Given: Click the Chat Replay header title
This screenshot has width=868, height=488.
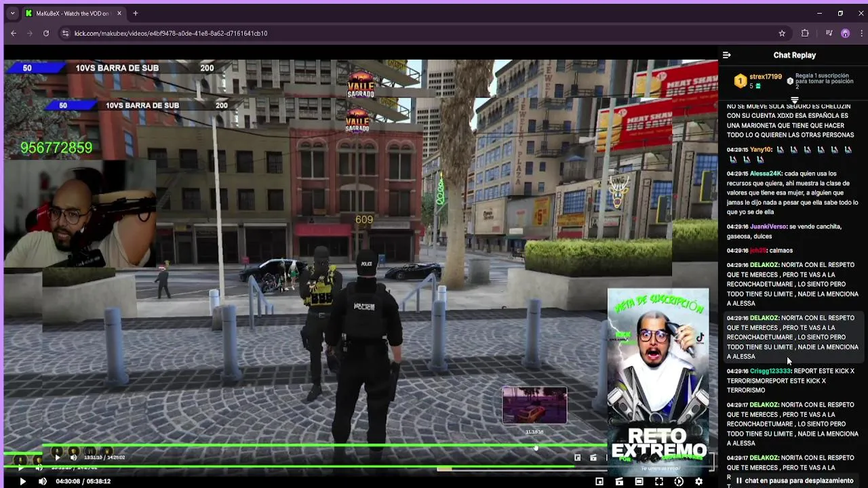Looking at the screenshot, I should click(794, 55).
